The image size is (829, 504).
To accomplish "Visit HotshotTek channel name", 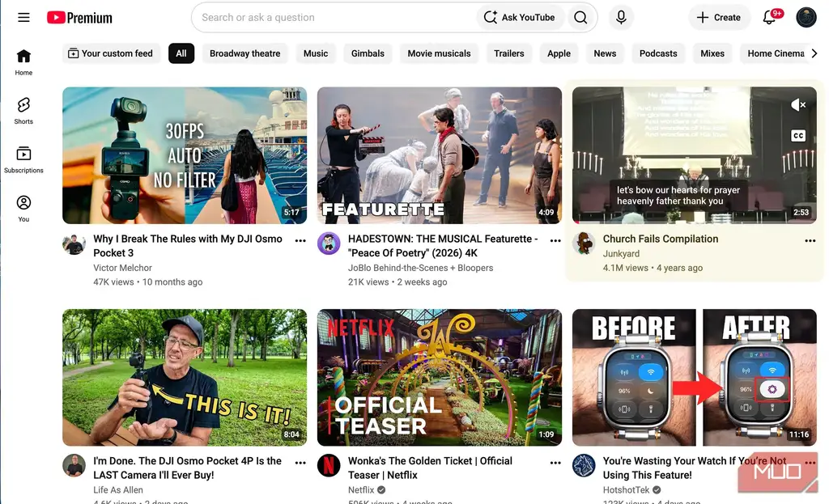I will click(626, 489).
